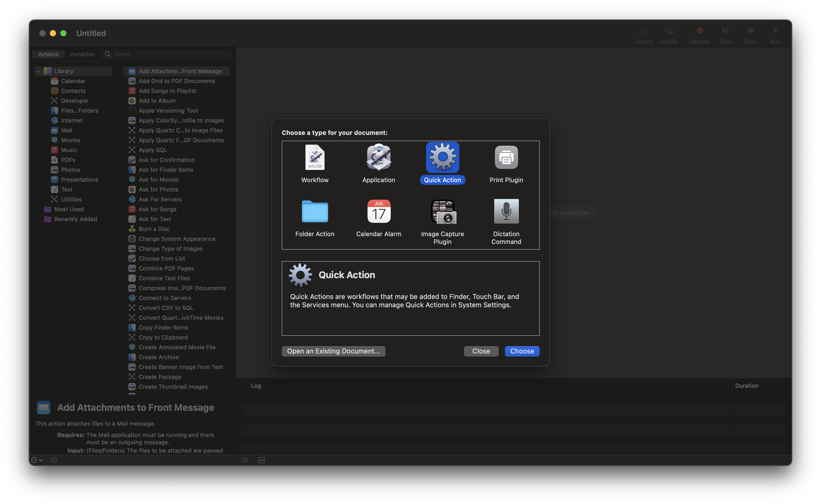Select the Dictation Command microphone icon
Viewport: 821px width, 504px height.
(506, 211)
